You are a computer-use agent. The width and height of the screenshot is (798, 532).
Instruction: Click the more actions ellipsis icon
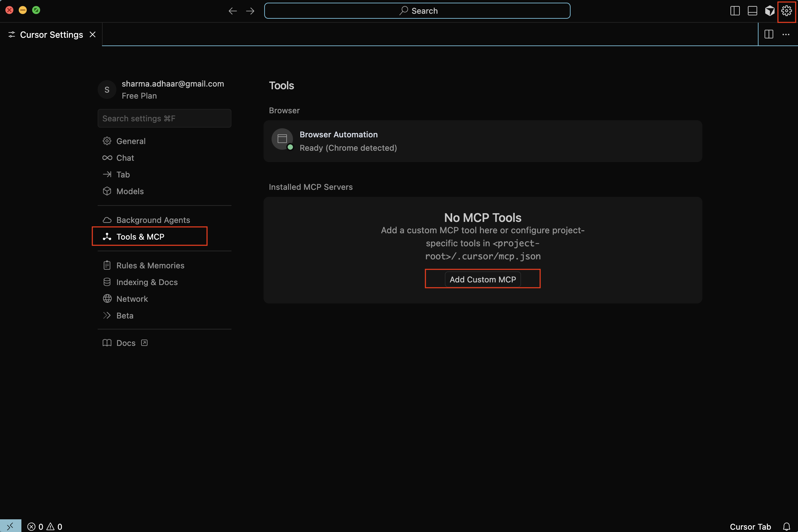point(786,34)
